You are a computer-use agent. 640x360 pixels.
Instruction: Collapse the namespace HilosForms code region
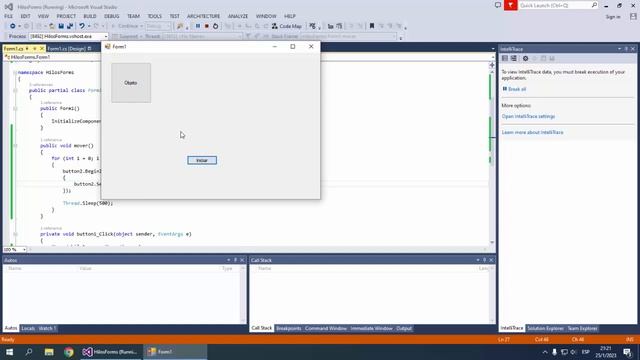click(15, 72)
